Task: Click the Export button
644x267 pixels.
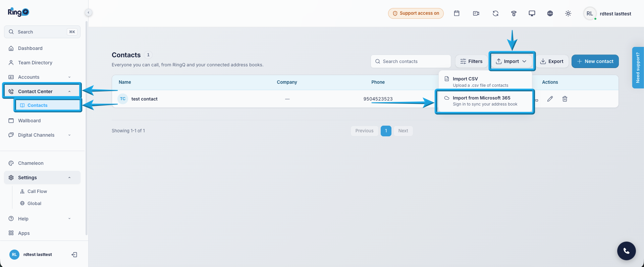Action: coord(552,61)
